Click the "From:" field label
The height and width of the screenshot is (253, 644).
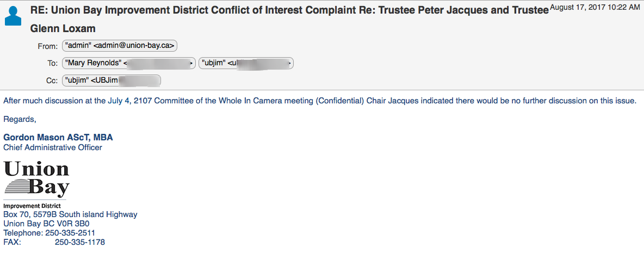[47, 47]
